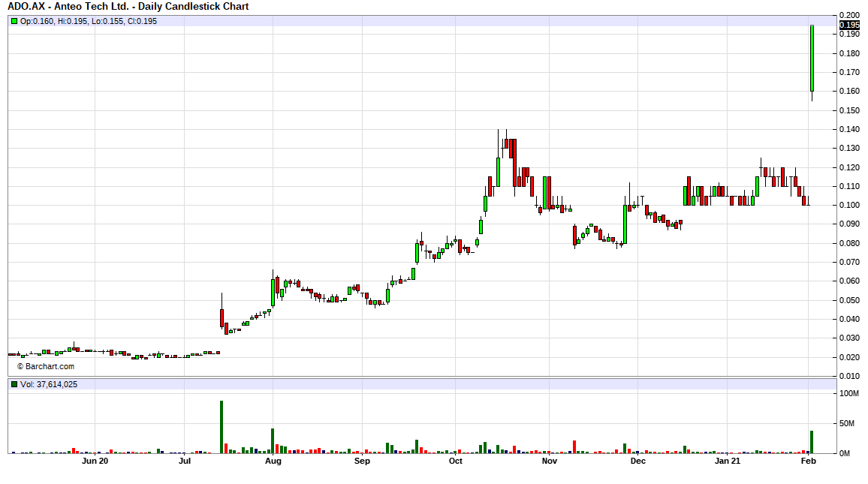The width and height of the screenshot is (868, 484).
Task: Click the green OHLC legend square
Action: click(14, 21)
